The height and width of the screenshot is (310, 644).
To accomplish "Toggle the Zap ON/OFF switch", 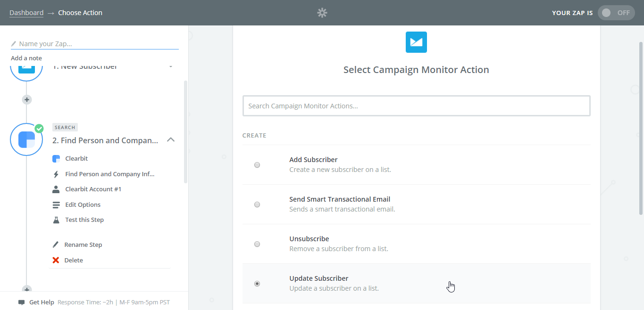I will [x=616, y=13].
